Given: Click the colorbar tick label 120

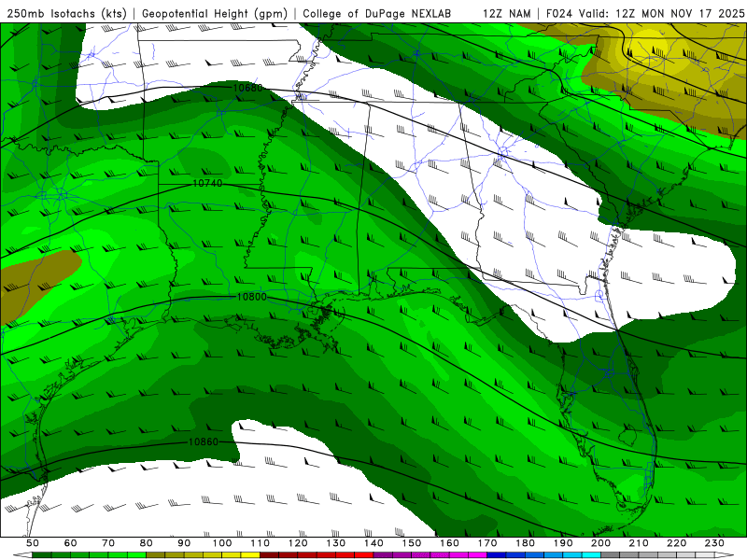Looking at the screenshot, I should 298,543.
